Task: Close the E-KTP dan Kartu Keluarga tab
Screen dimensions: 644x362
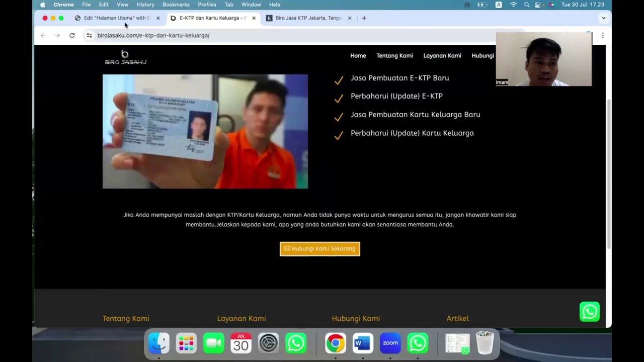Action: click(x=254, y=18)
